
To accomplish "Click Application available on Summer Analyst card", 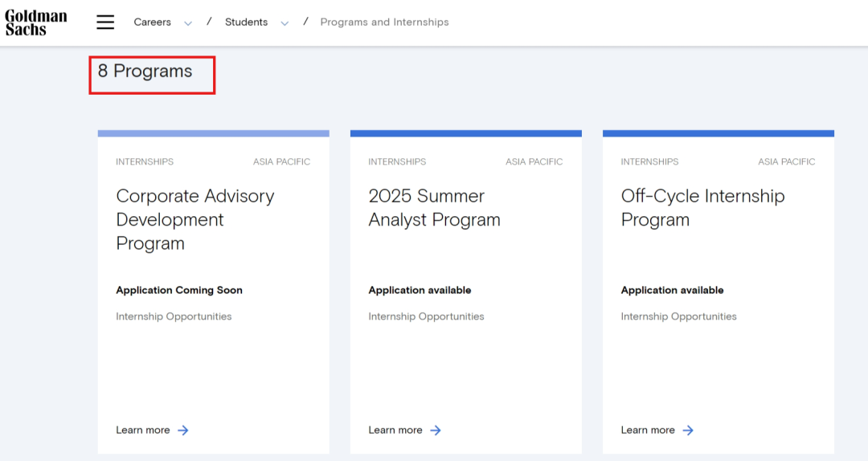I will [x=420, y=290].
